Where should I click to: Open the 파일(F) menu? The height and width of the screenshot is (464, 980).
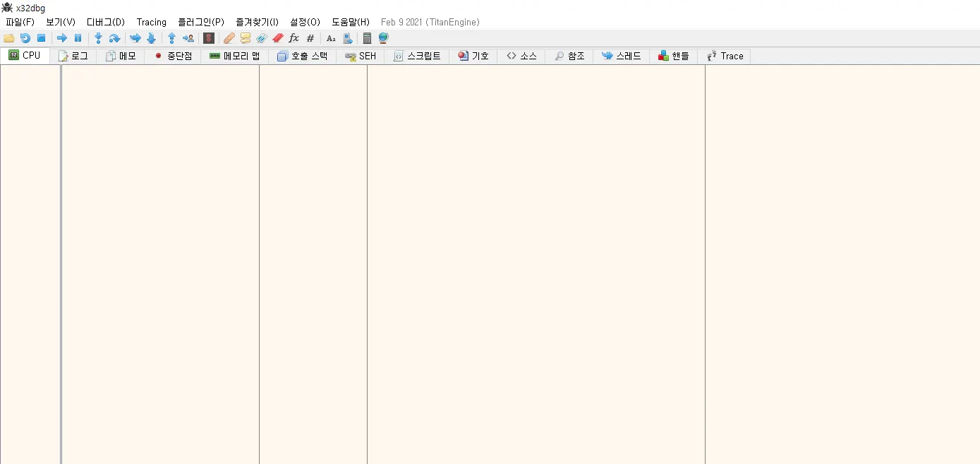click(x=20, y=22)
